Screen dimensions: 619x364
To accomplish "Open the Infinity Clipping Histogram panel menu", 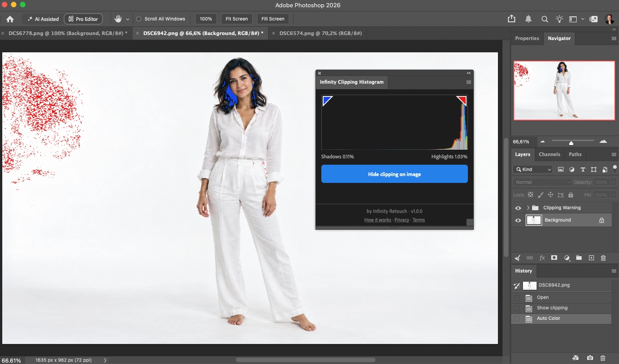I will coord(468,82).
